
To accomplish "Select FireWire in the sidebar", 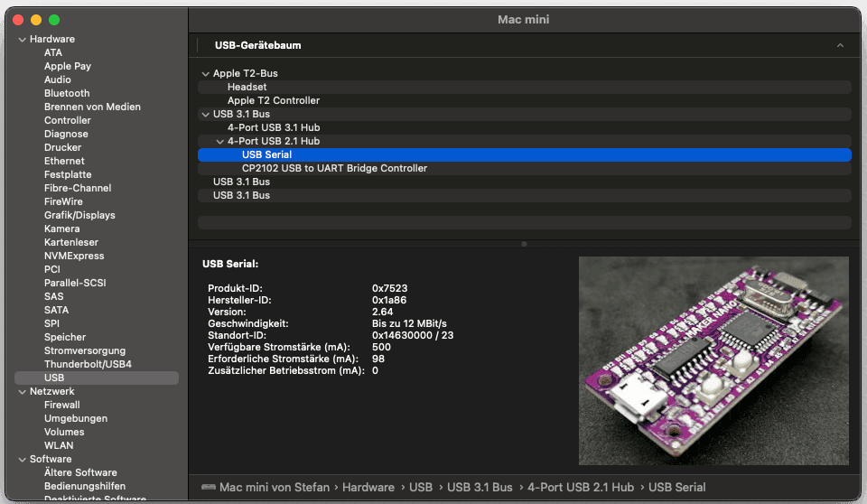I will (63, 202).
